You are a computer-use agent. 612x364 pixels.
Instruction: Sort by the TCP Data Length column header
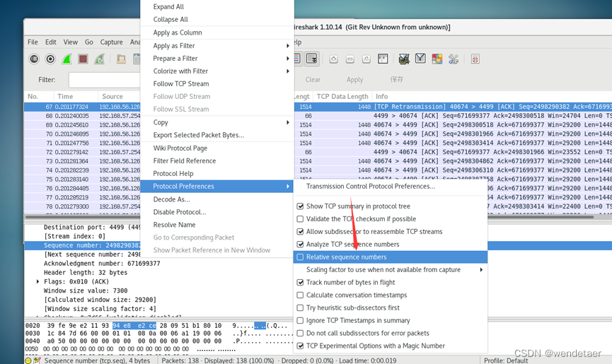pos(342,96)
